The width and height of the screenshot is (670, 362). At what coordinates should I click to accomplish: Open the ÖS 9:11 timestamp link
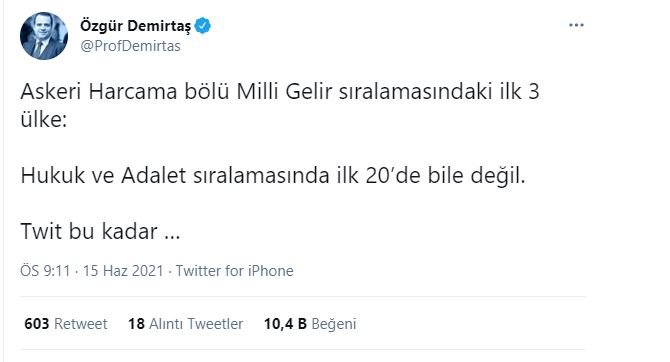coord(45,271)
